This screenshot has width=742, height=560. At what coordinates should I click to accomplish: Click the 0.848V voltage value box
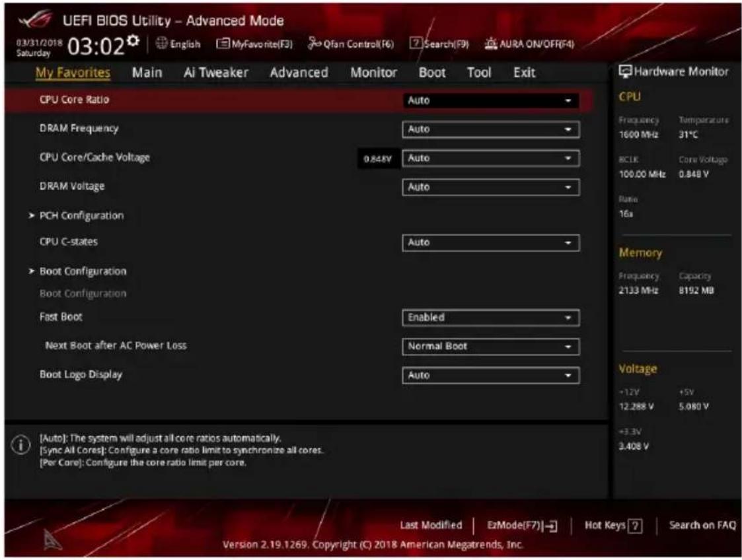click(x=378, y=159)
